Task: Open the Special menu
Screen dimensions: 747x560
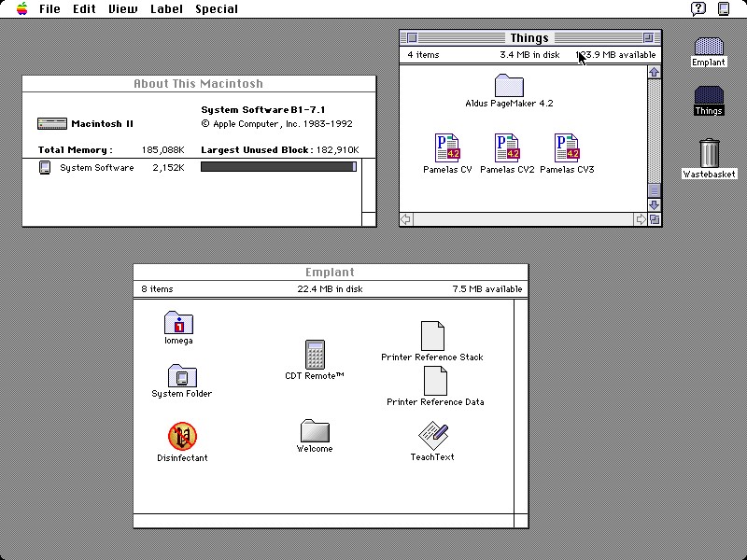Action: coord(216,9)
